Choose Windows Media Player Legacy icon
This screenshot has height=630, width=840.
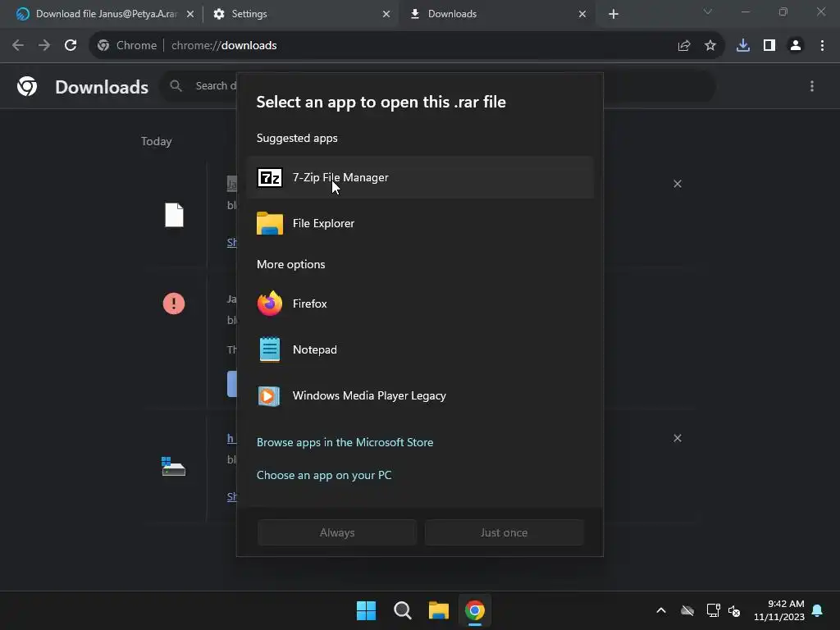pos(268,396)
